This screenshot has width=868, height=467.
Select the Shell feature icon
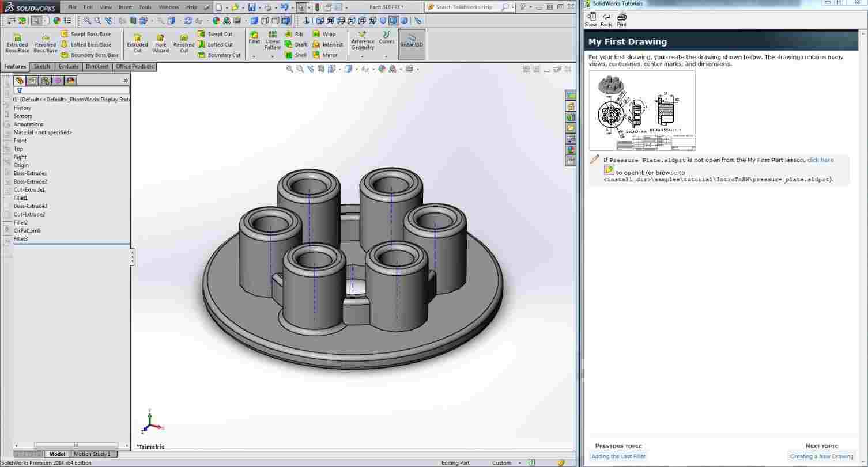coord(295,55)
